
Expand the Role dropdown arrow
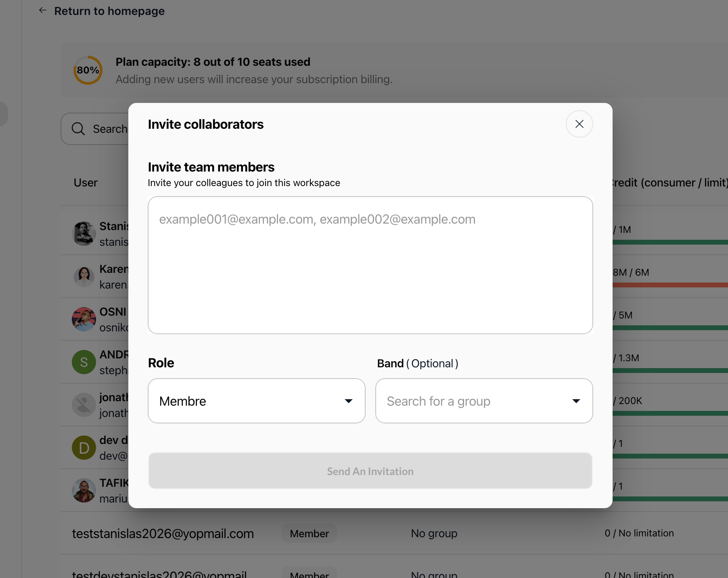tap(349, 401)
